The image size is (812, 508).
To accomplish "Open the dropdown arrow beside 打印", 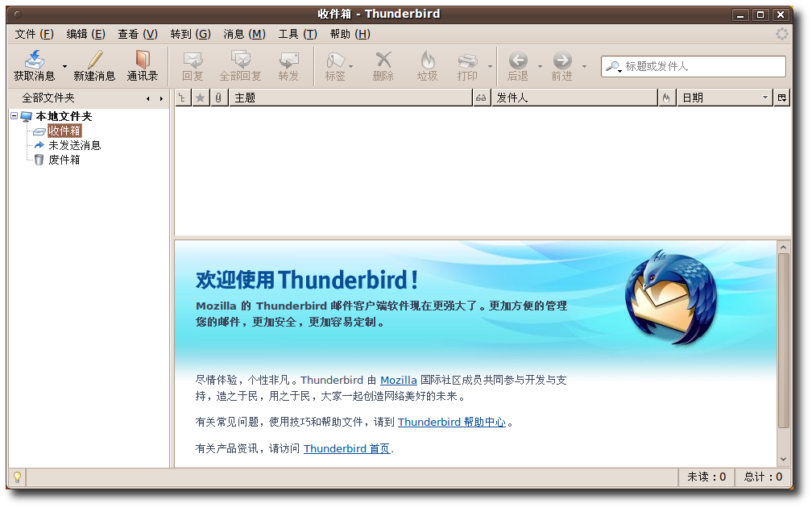I will [x=490, y=66].
